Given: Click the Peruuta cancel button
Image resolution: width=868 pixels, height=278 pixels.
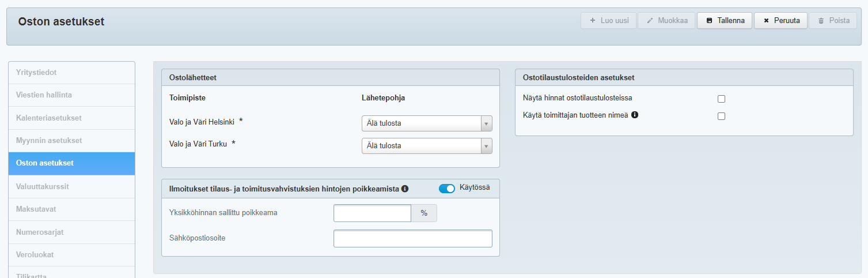Looking at the screenshot, I should (781, 21).
